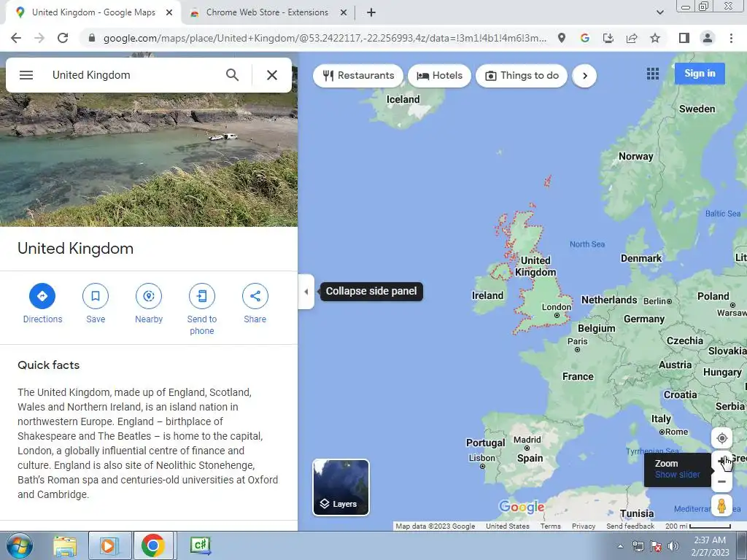Open the C# application in taskbar

click(x=200, y=545)
